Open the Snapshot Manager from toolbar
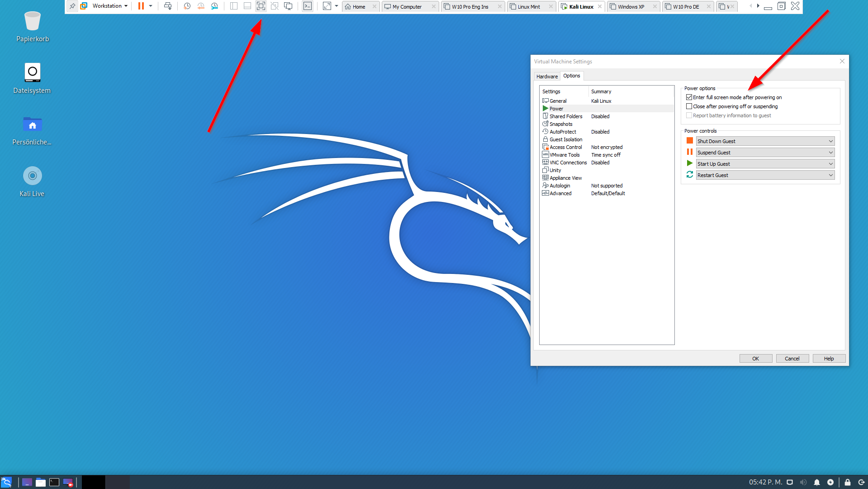Viewport: 868px width, 489px height. [x=214, y=6]
